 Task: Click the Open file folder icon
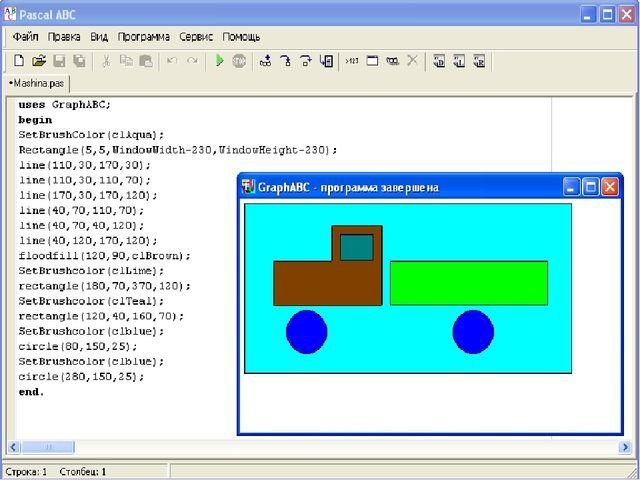pos(39,61)
